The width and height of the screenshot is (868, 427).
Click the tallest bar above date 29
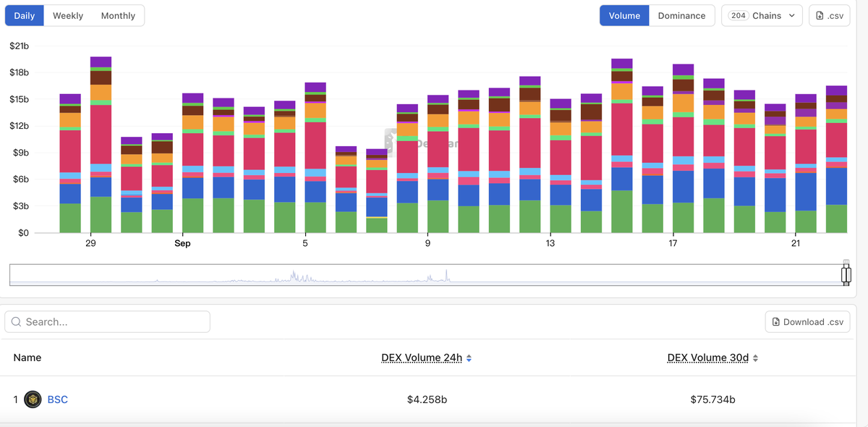101,145
